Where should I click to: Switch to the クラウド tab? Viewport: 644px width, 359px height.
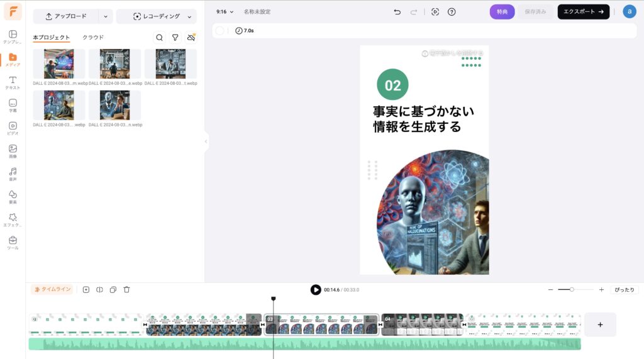93,38
